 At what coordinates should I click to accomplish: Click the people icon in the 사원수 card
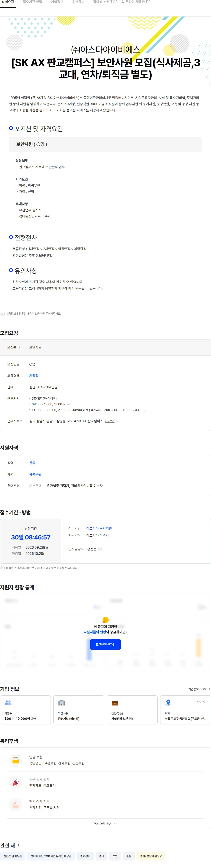tap(8, 703)
